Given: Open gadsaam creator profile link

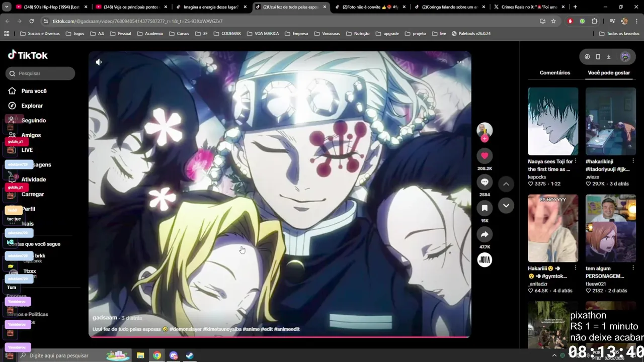Looking at the screenshot, I should (x=105, y=318).
